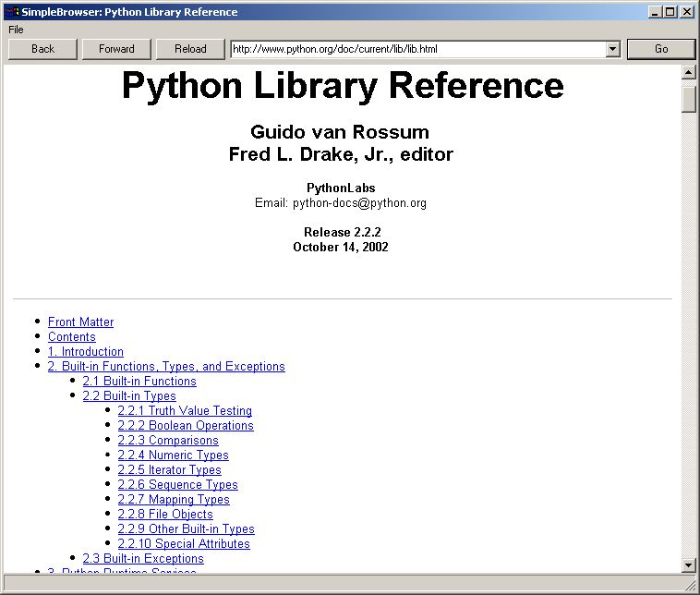Open the Contents link
Screen dimensions: 700x595
click(72, 336)
